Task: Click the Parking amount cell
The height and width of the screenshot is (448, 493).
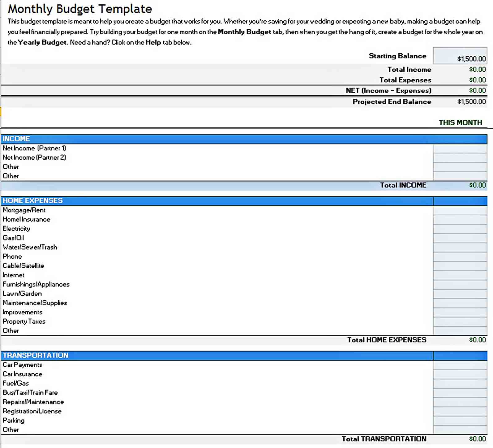Action: pos(460,421)
